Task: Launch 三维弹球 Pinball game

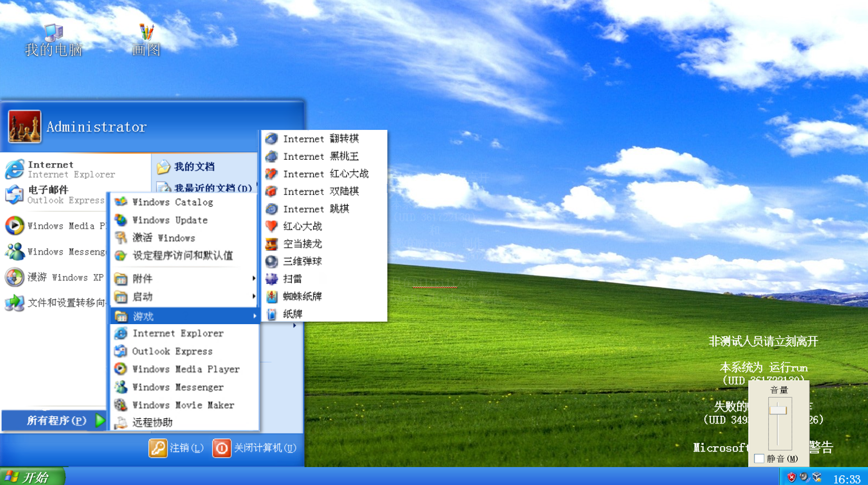Action: coord(324,261)
